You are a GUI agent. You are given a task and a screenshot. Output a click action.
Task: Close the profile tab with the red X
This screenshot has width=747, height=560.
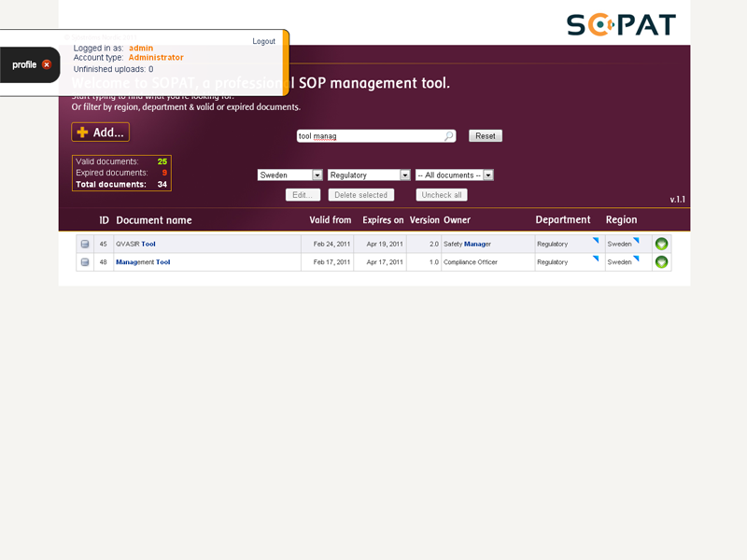click(46, 64)
